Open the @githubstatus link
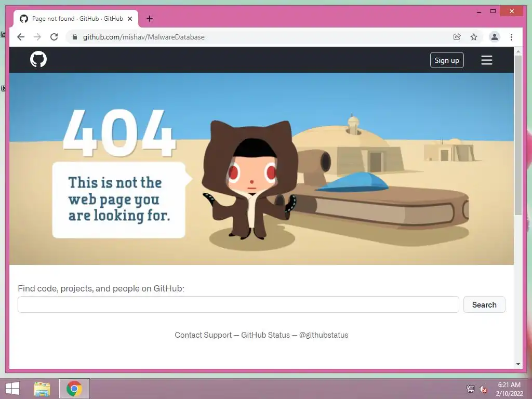Viewport: 532px width, 399px height. click(x=323, y=335)
